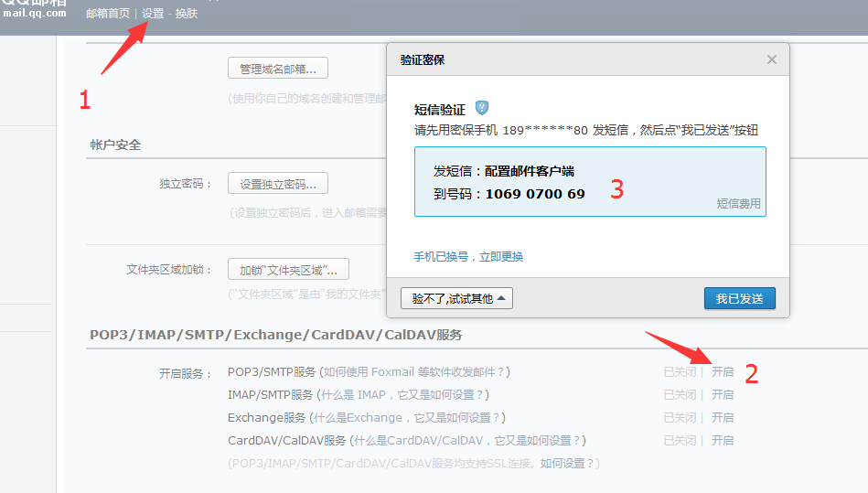Viewport: 868px width, 493px height.
Task: Close the 验证密保 dialog with X
Action: click(771, 59)
